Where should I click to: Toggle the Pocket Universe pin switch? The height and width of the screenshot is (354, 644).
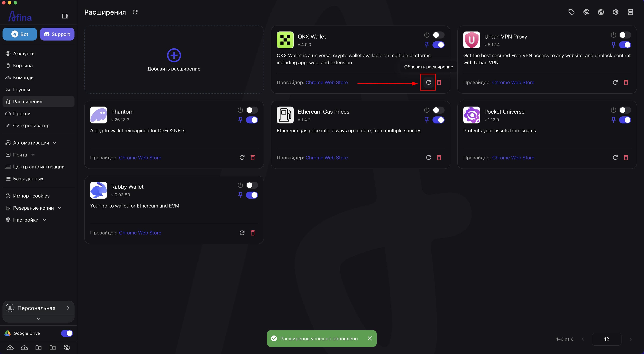click(625, 120)
